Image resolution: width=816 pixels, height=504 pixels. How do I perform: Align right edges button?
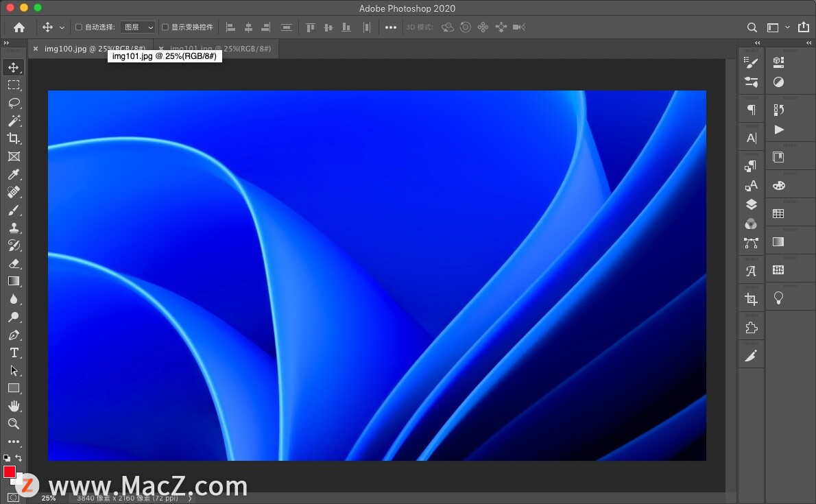tap(266, 27)
